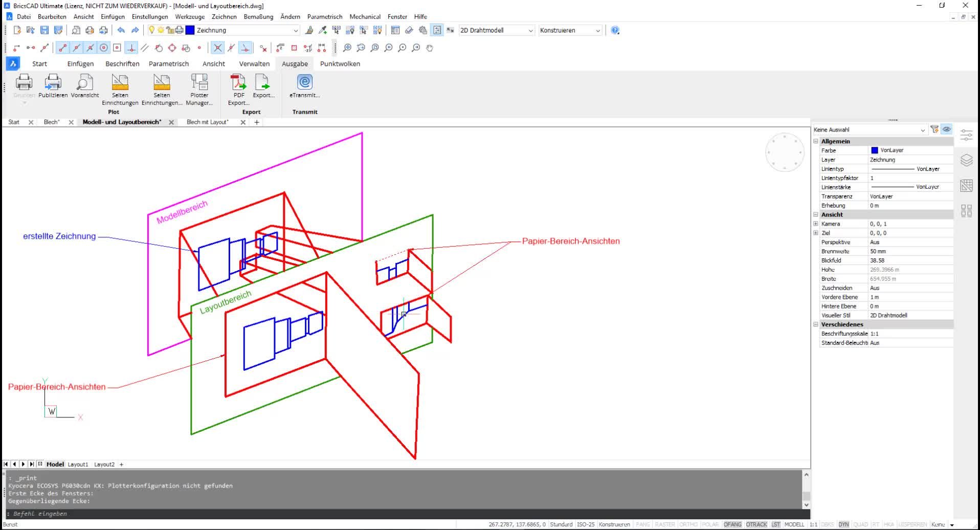The image size is (980, 530).
Task: Open the Werkzeuge menu
Action: [190, 16]
